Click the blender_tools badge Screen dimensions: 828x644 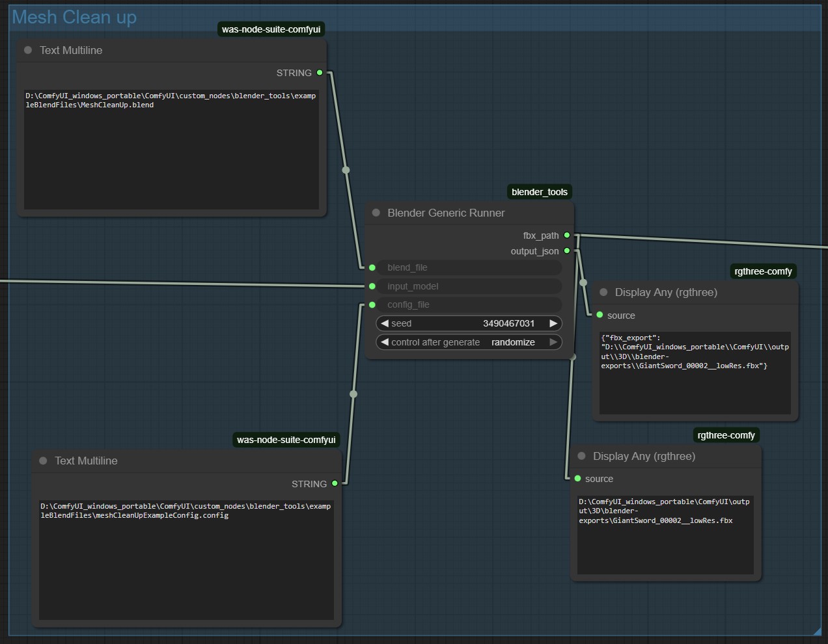(x=540, y=192)
